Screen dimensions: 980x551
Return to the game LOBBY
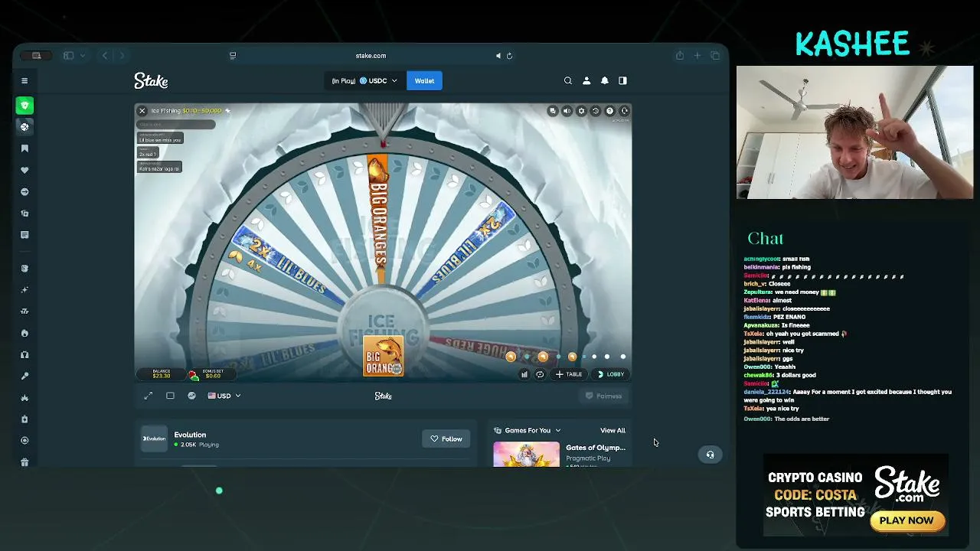(x=611, y=374)
